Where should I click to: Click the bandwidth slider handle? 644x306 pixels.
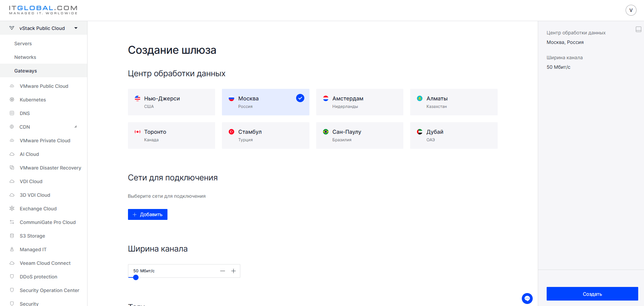(136, 277)
